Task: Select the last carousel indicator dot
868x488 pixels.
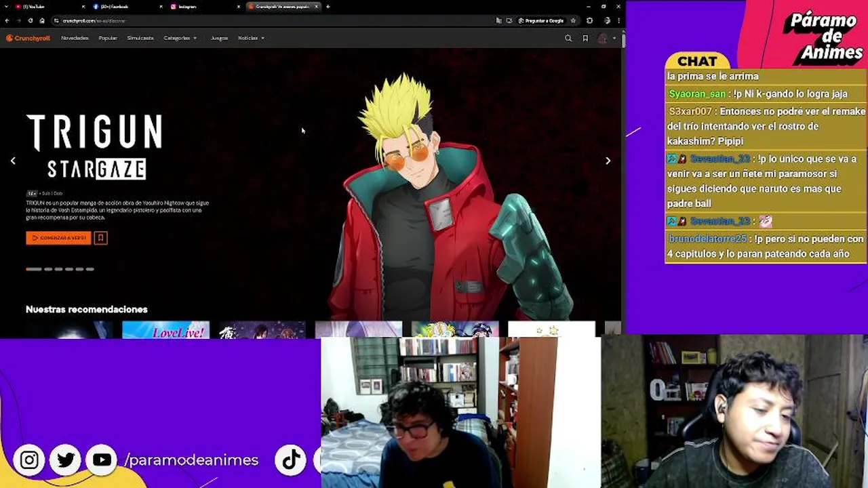Action: coord(90,269)
